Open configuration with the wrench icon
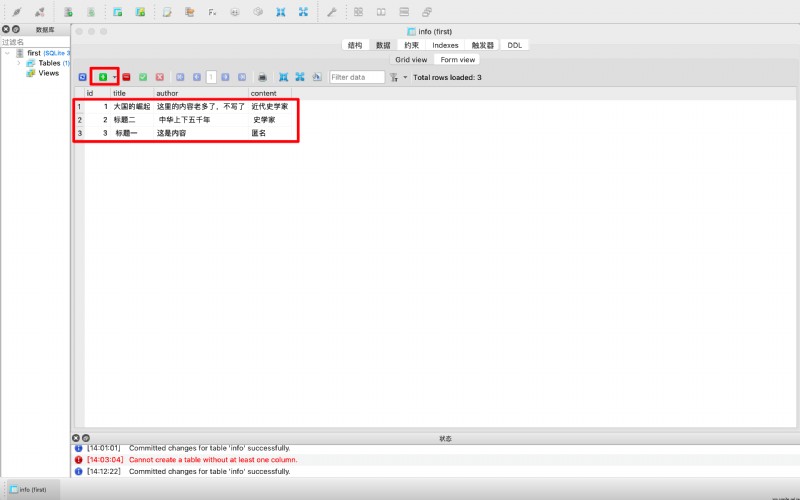Screen dimensions: 800x500 (332, 12)
